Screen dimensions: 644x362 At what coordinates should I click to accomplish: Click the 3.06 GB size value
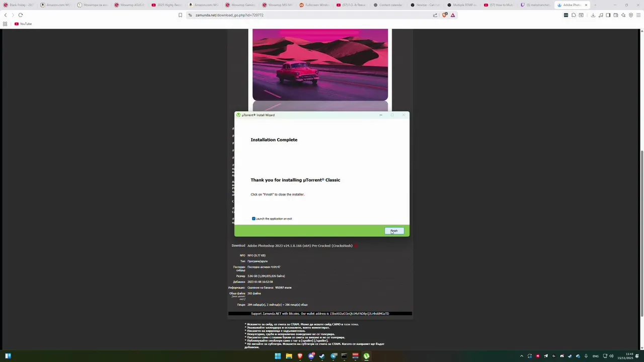[266, 276]
